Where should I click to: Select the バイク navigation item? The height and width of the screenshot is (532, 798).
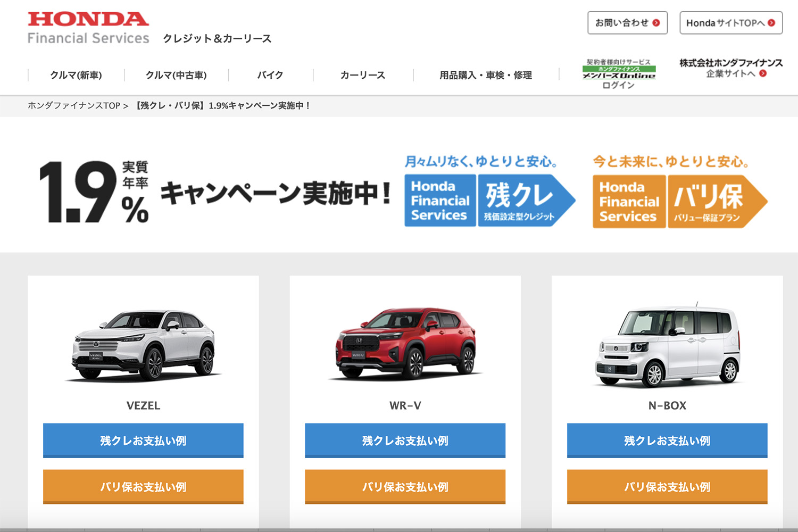coord(270,75)
